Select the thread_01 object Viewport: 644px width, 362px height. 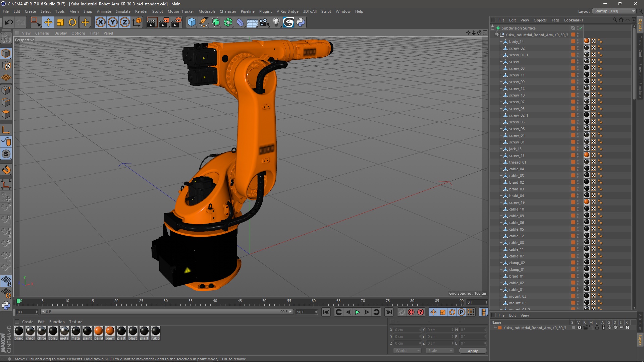[x=518, y=162]
